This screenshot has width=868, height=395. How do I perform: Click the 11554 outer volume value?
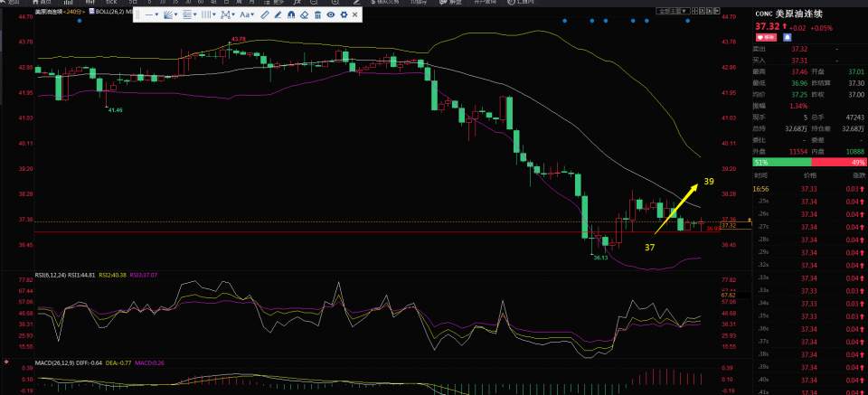[x=800, y=151]
